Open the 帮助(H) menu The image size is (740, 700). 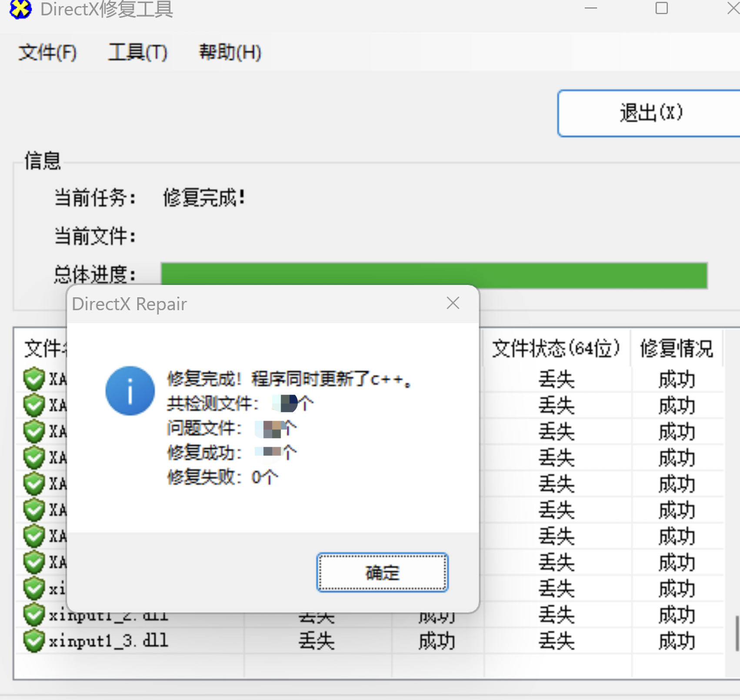tap(230, 53)
